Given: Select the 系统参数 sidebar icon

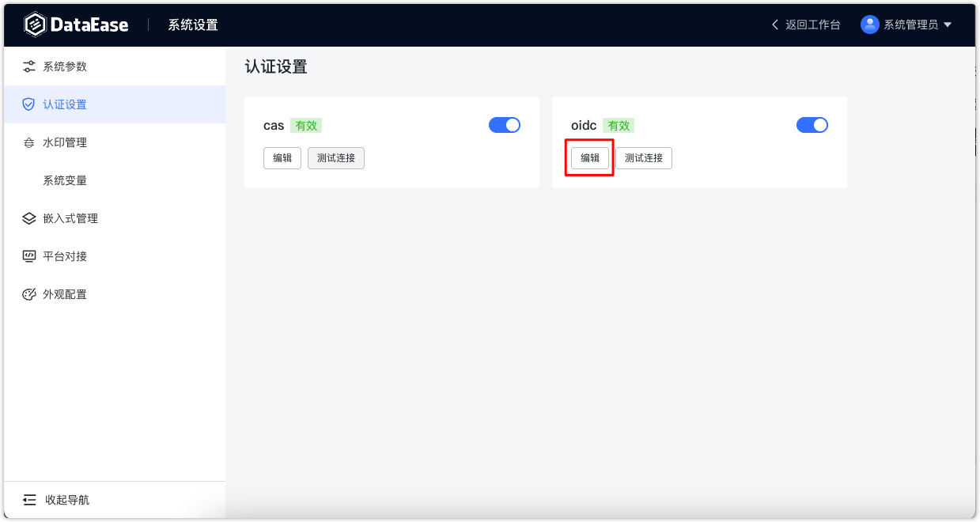Looking at the screenshot, I should pos(28,66).
